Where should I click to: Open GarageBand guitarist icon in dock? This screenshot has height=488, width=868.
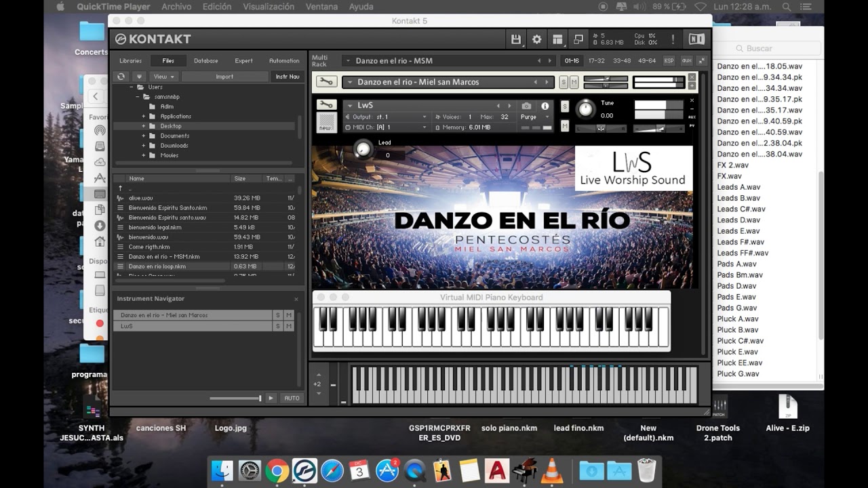coord(442,470)
